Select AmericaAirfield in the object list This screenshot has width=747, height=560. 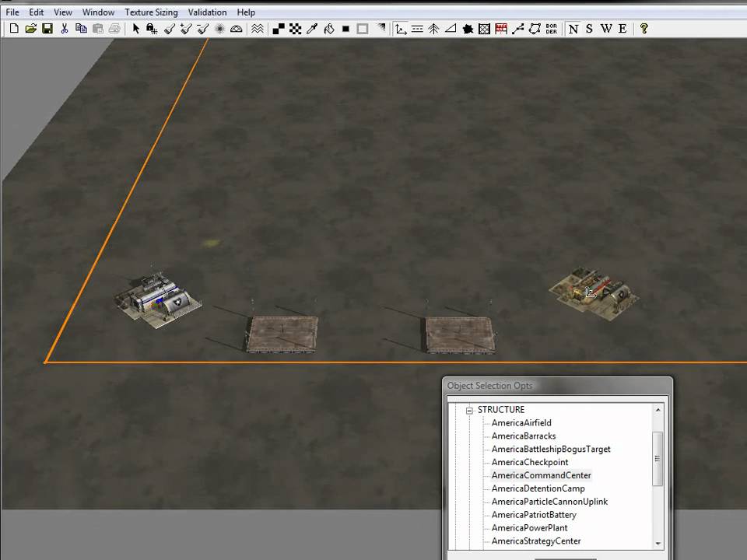[x=521, y=423]
